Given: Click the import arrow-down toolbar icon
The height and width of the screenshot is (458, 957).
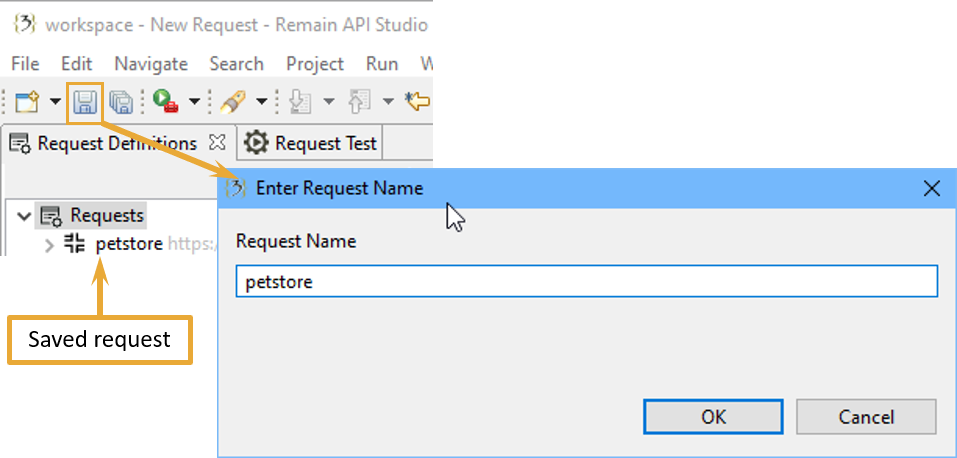Looking at the screenshot, I should click(300, 101).
